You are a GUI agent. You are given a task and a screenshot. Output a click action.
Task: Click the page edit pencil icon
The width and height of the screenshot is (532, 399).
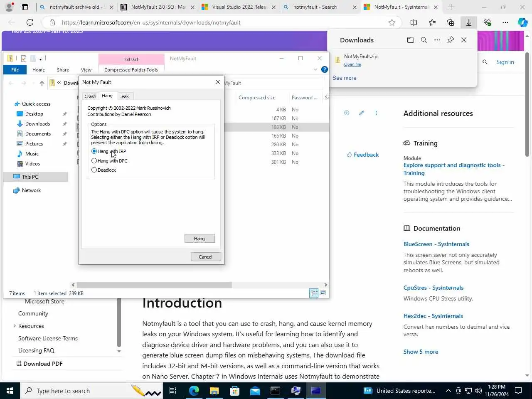tap(362, 113)
